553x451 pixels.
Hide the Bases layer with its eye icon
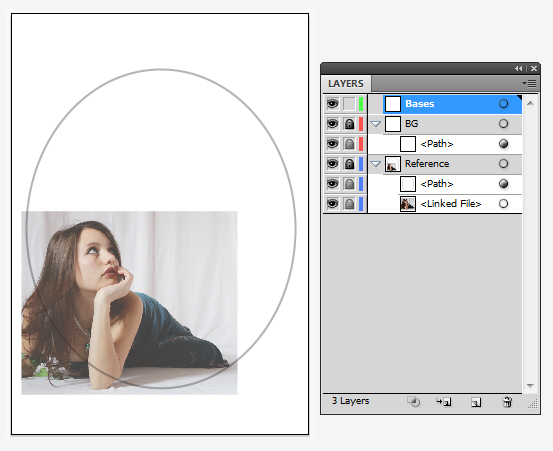332,104
